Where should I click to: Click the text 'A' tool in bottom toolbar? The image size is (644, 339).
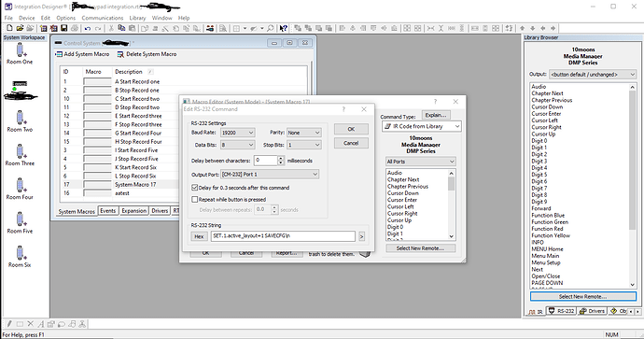click(x=41, y=324)
